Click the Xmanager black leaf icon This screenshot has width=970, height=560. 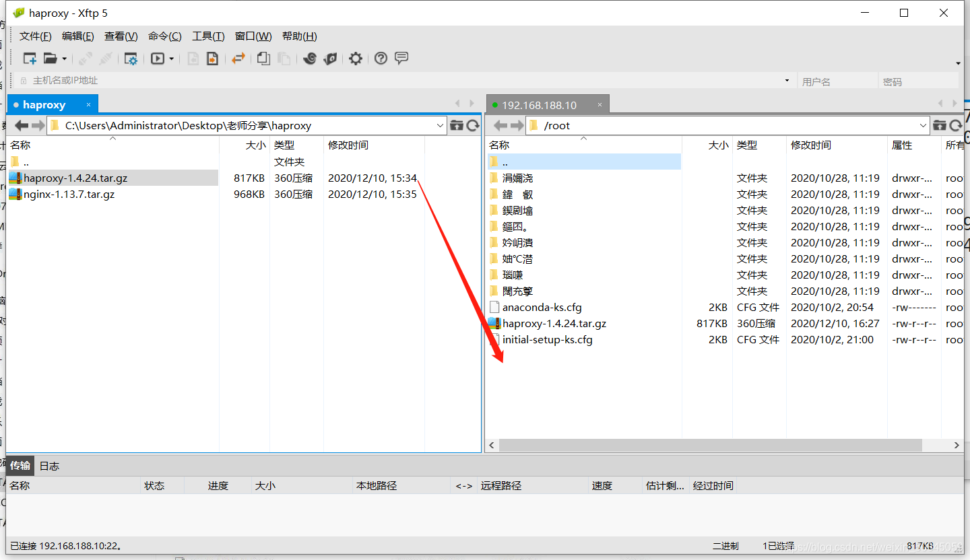pos(330,59)
